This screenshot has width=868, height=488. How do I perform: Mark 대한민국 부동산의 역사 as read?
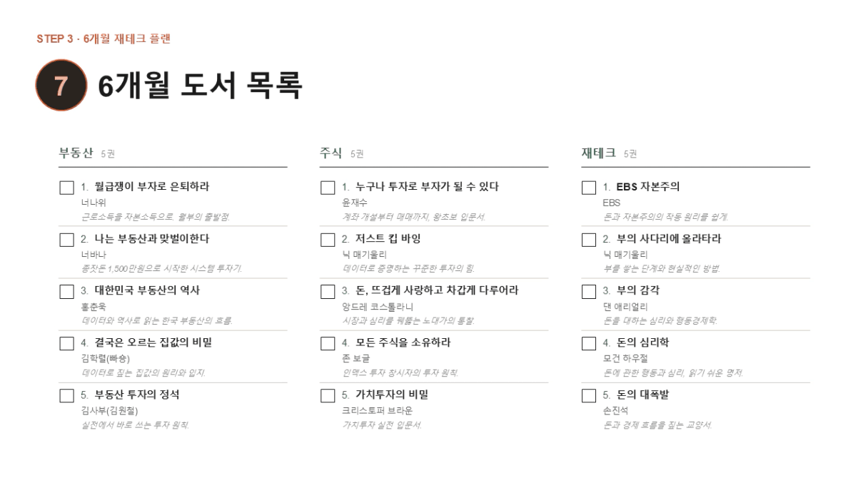66,291
